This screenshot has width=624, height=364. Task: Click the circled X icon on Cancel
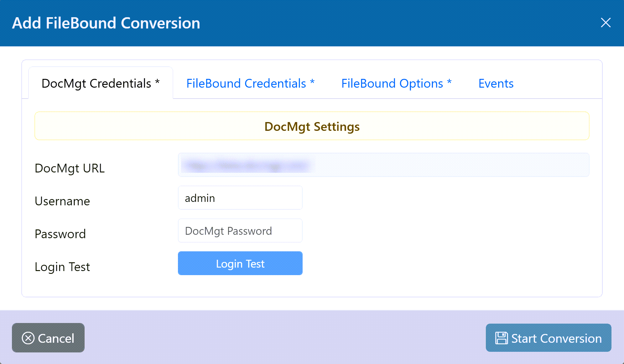(28, 338)
